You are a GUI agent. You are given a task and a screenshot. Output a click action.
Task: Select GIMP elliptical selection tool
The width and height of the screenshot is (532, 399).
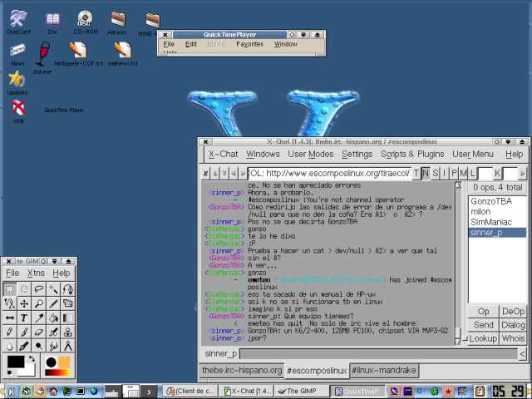coord(24,288)
